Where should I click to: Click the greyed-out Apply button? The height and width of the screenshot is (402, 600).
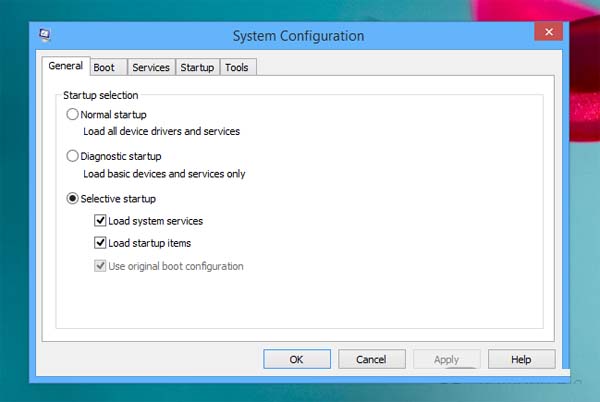(x=446, y=359)
